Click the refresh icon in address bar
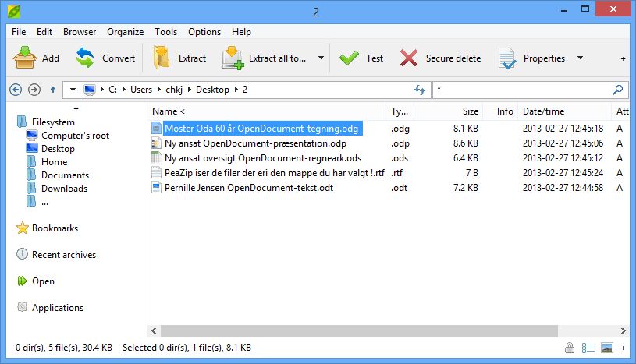 pos(420,90)
